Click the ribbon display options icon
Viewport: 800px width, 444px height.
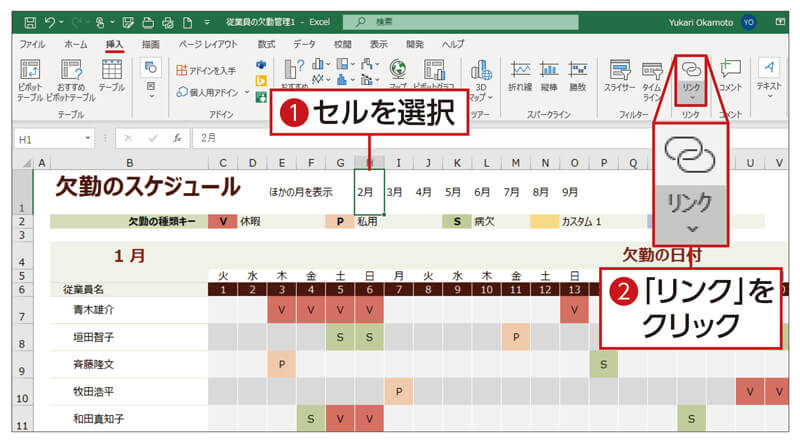pos(780,22)
